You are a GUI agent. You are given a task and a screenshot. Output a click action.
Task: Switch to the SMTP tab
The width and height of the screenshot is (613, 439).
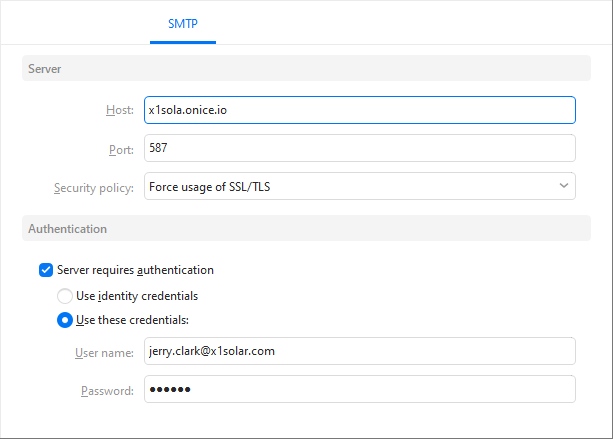click(183, 24)
